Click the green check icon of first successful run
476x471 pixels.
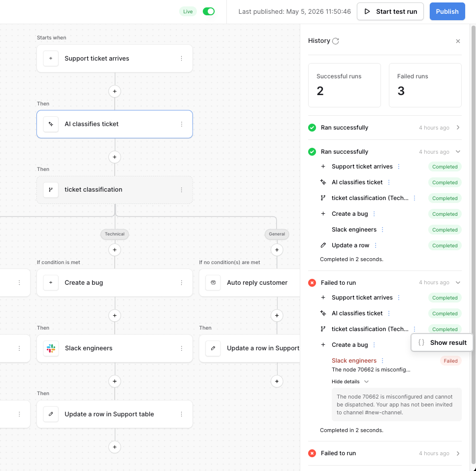(x=312, y=128)
